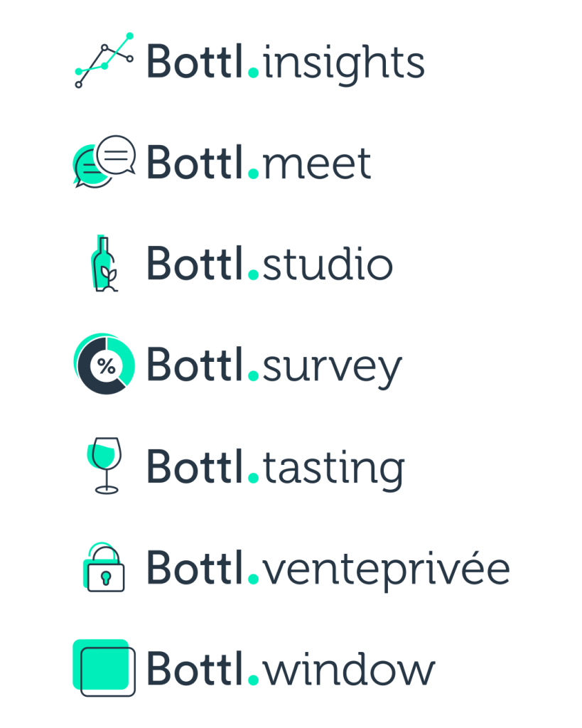Click the word "window"

point(347,670)
